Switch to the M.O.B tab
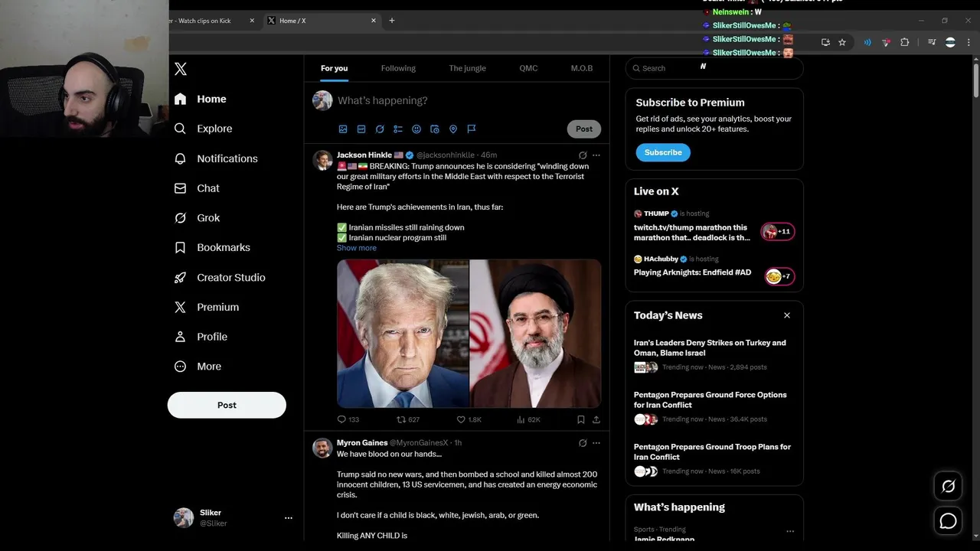The height and width of the screenshot is (551, 980). 582,68
